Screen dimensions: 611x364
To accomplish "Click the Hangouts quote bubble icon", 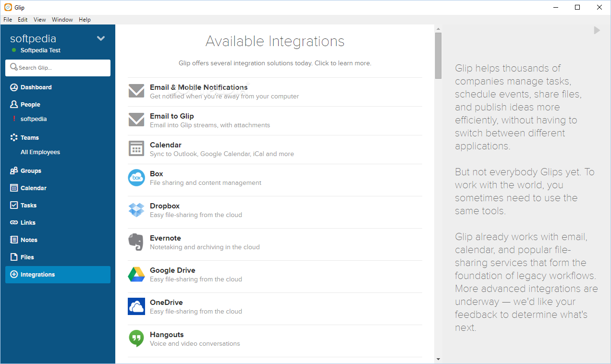I will click(136, 339).
